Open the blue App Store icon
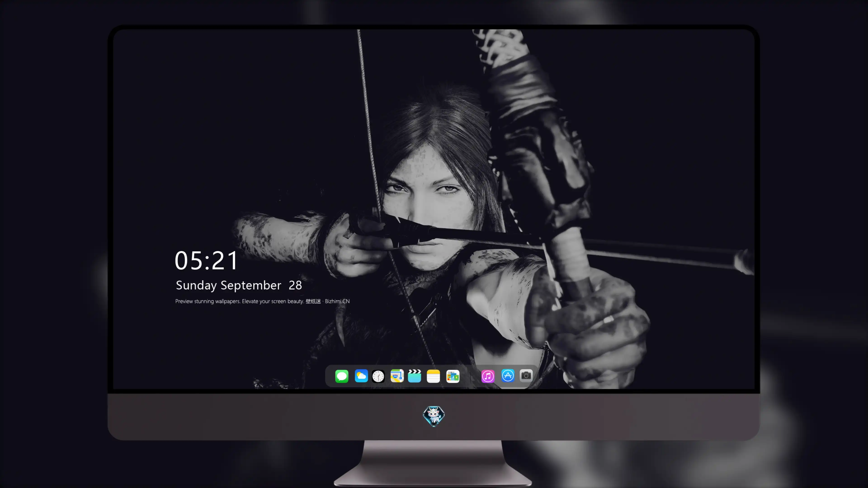Viewport: 868px width, 488px height. 508,375
